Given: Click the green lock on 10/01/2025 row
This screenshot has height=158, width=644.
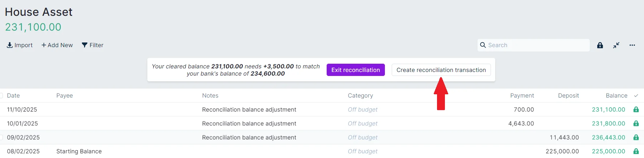Looking at the screenshot, I should click(636, 123).
